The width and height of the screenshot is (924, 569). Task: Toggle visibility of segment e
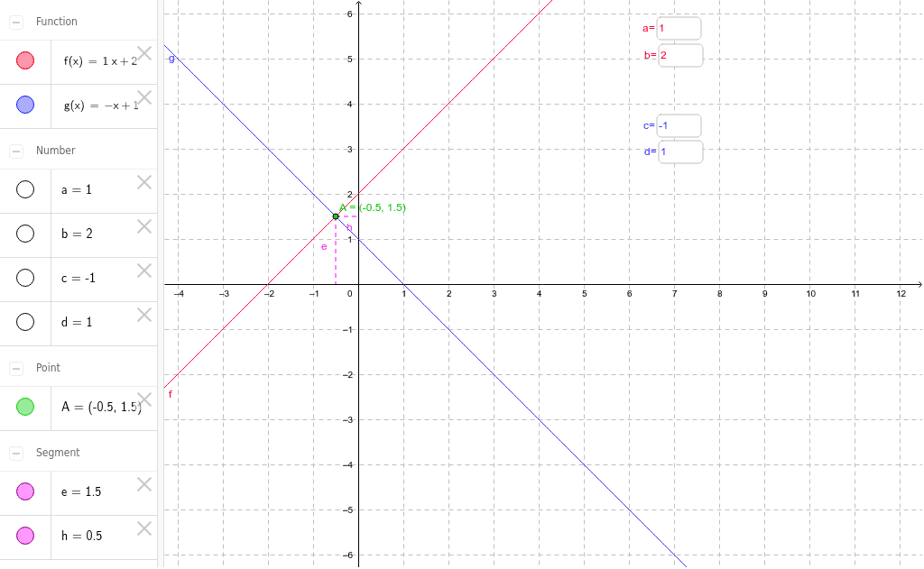pos(24,491)
